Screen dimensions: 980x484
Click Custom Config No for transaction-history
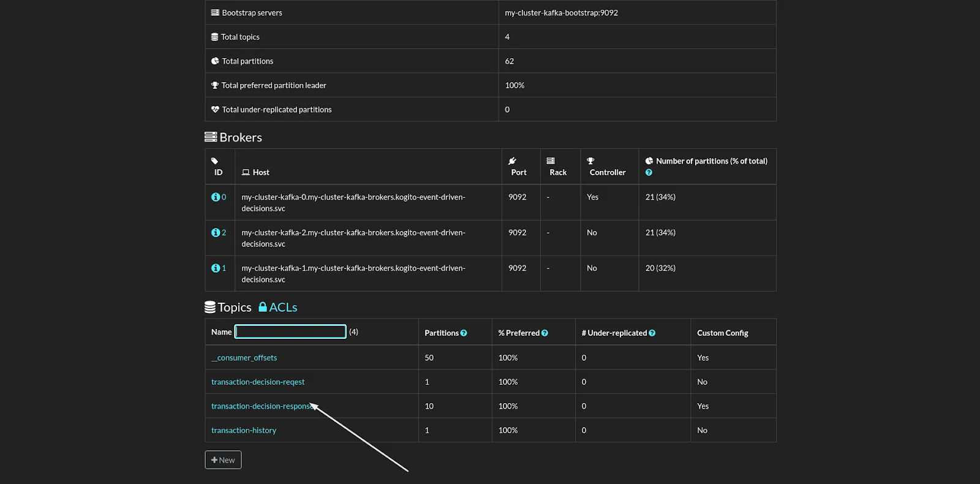coord(702,431)
